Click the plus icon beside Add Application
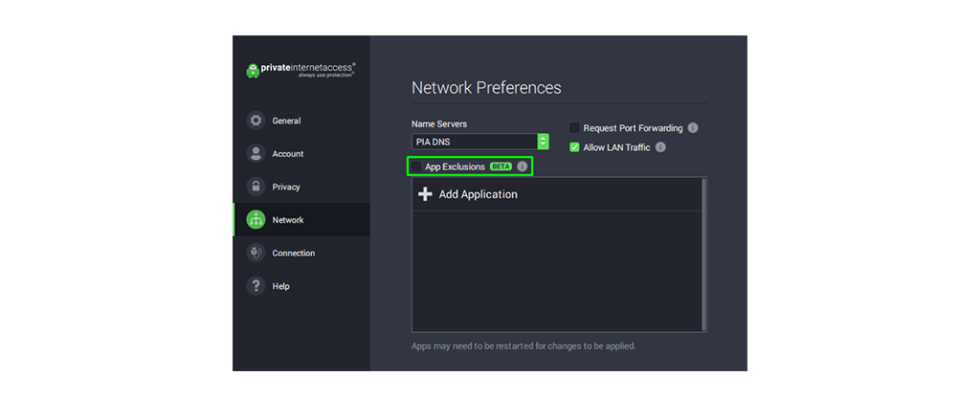The image size is (980, 399). pos(426,194)
